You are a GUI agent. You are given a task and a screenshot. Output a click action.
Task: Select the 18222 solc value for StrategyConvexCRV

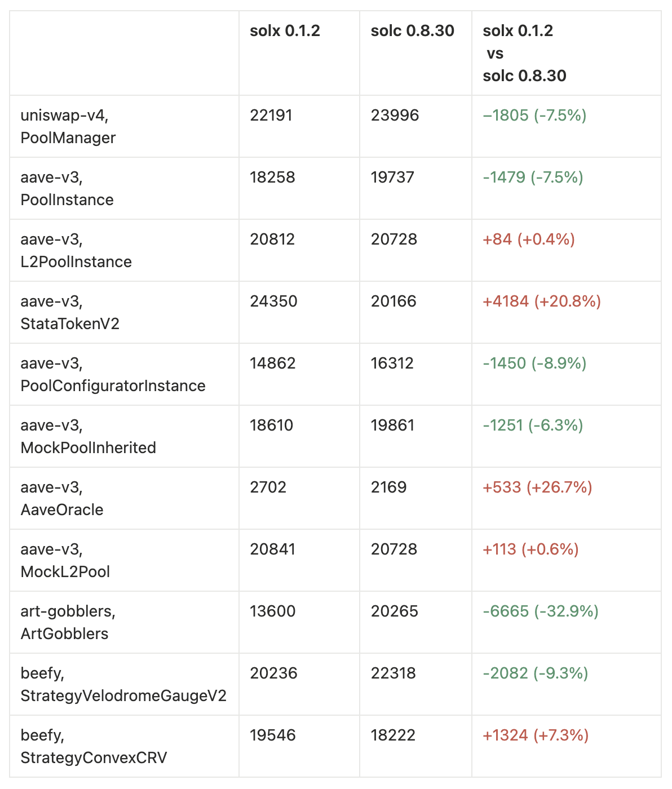click(x=393, y=735)
